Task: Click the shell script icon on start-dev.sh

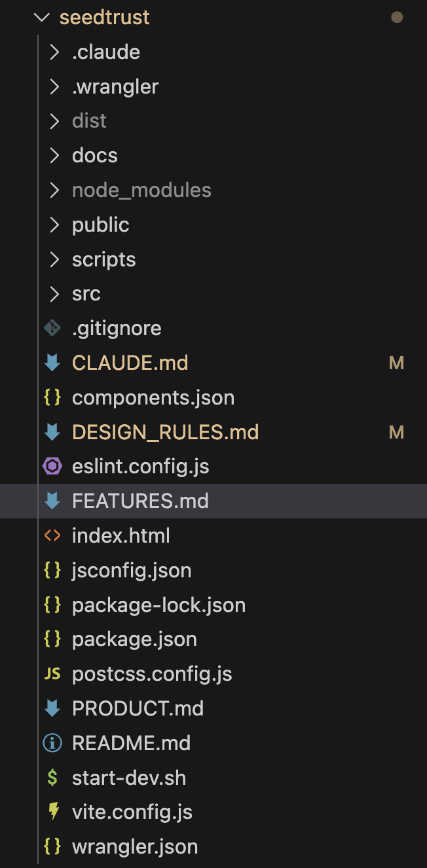Action: point(52,778)
